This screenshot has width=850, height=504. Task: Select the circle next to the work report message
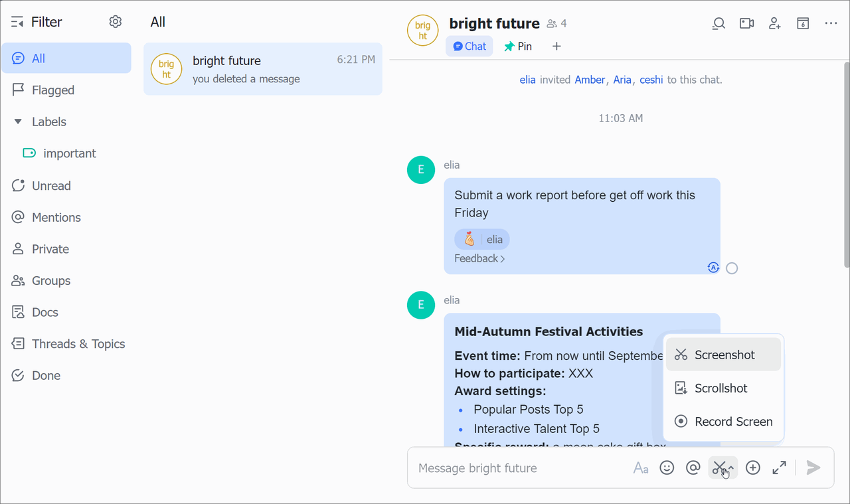[732, 268]
